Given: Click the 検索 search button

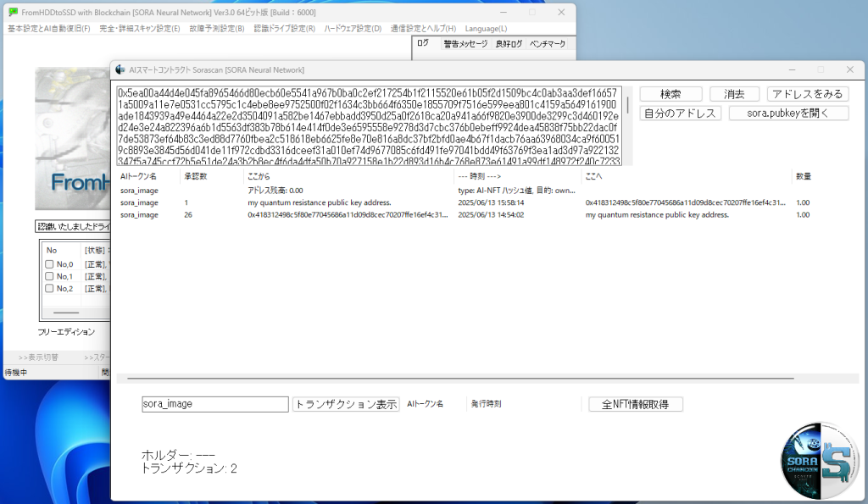Looking at the screenshot, I should click(x=671, y=94).
